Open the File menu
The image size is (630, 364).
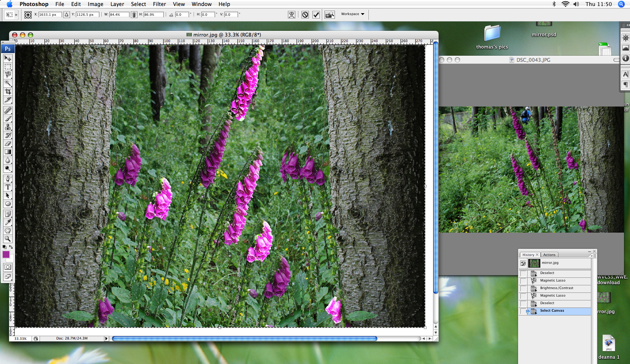pos(60,4)
